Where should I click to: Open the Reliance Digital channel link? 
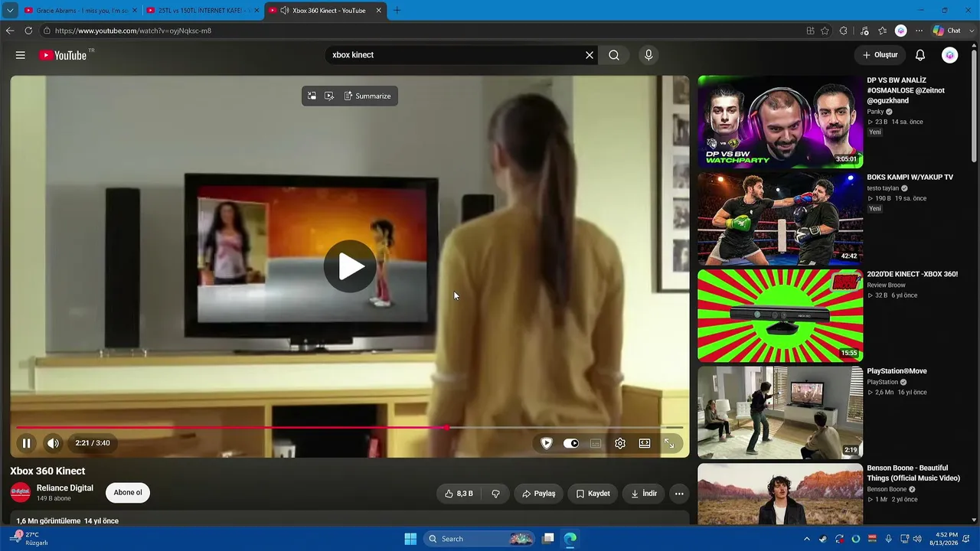click(65, 488)
